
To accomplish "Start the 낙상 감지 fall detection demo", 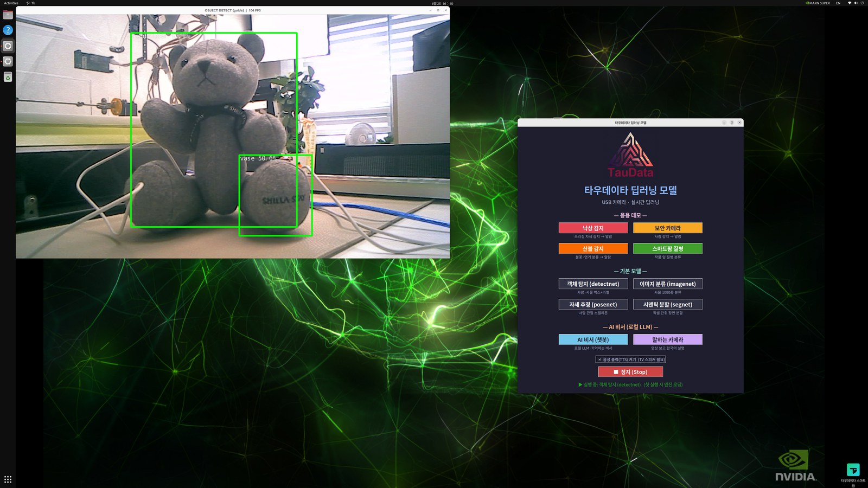I will click(593, 228).
